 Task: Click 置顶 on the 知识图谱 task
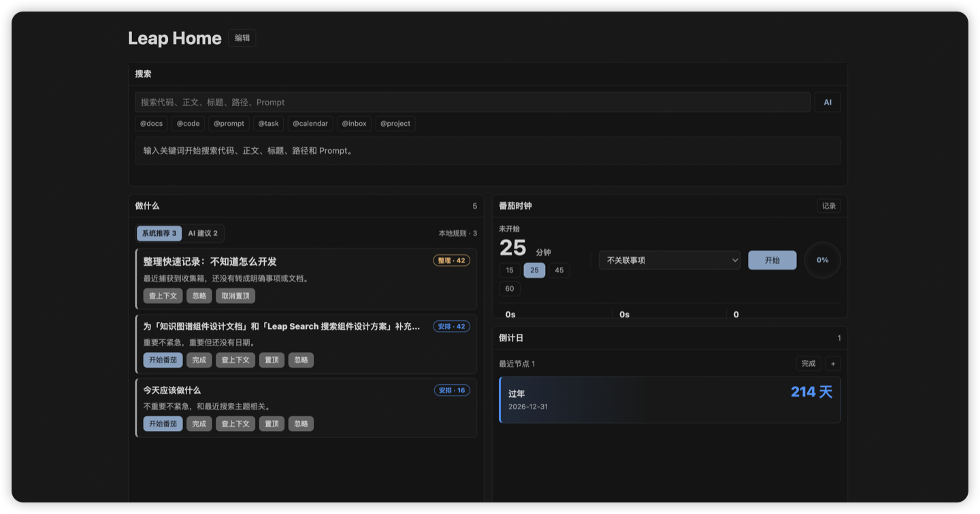point(272,360)
